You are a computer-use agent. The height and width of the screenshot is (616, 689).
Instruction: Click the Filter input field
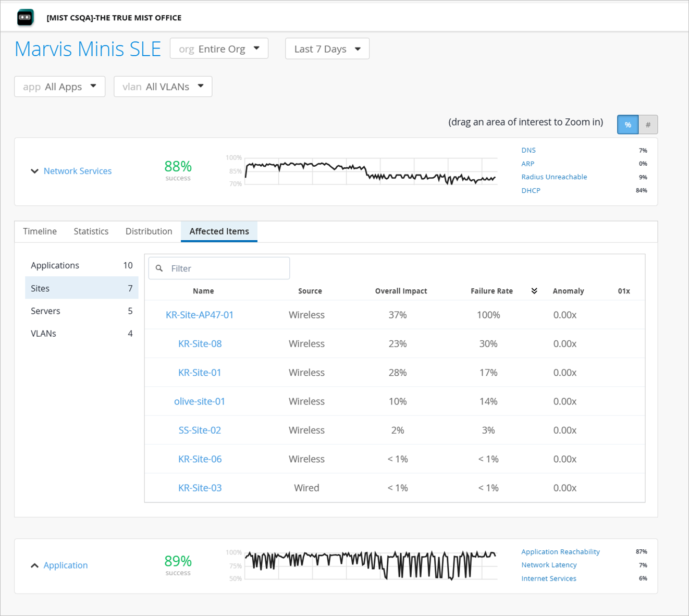click(219, 268)
